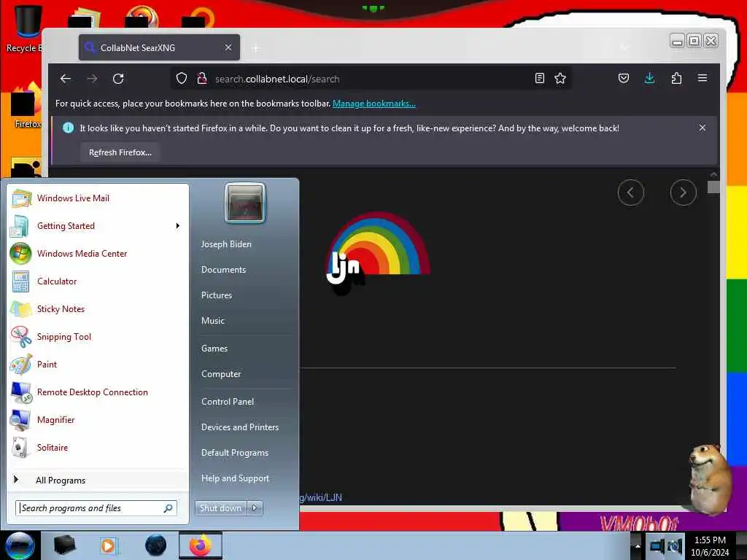Toggle reader view icon in address bar
747x560 pixels.
point(539,78)
